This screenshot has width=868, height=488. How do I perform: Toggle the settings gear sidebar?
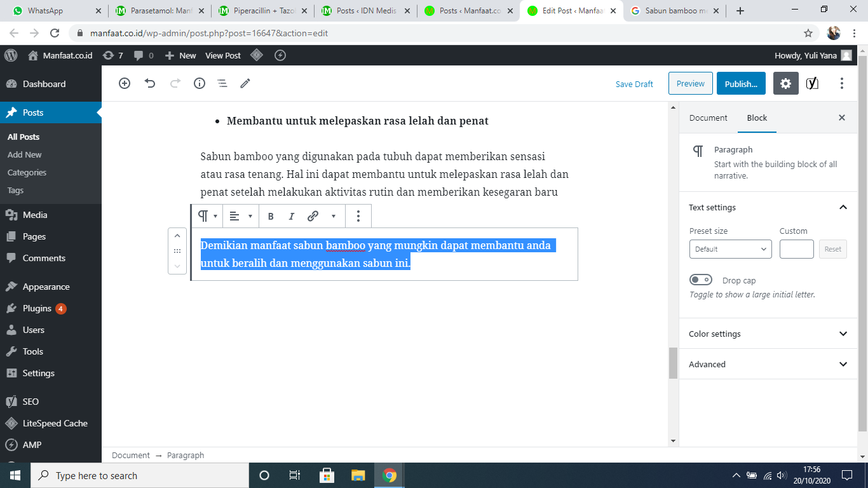tap(785, 83)
